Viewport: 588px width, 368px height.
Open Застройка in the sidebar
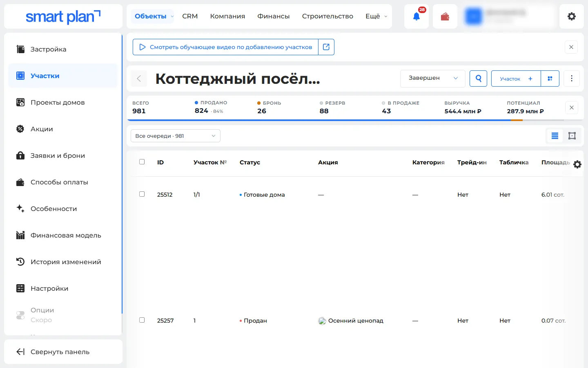(63, 49)
